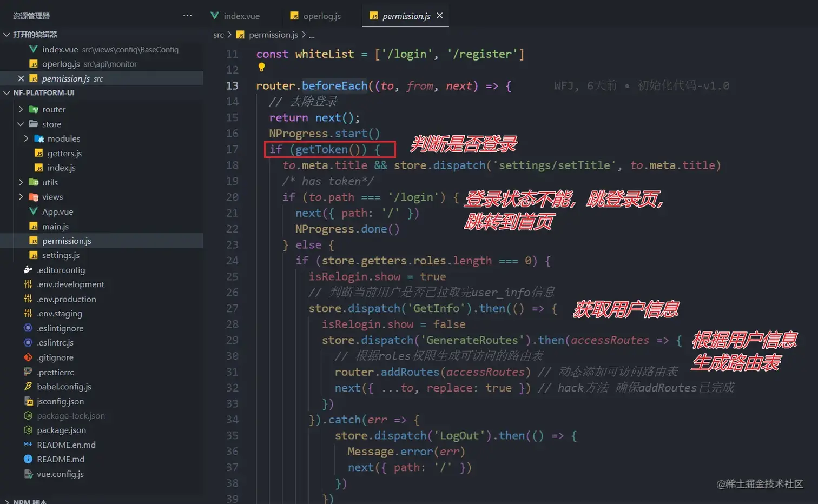Expand the utils folder
The width and height of the screenshot is (818, 504).
pyautogui.click(x=21, y=182)
